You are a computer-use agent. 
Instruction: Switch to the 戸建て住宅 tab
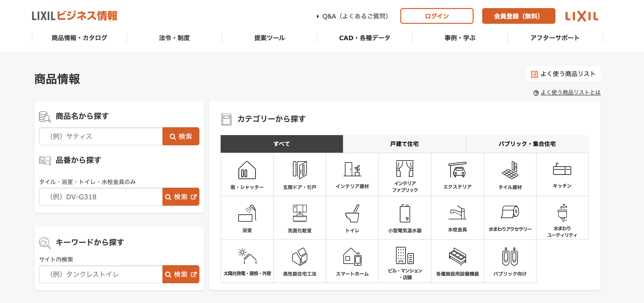pyautogui.click(x=404, y=144)
